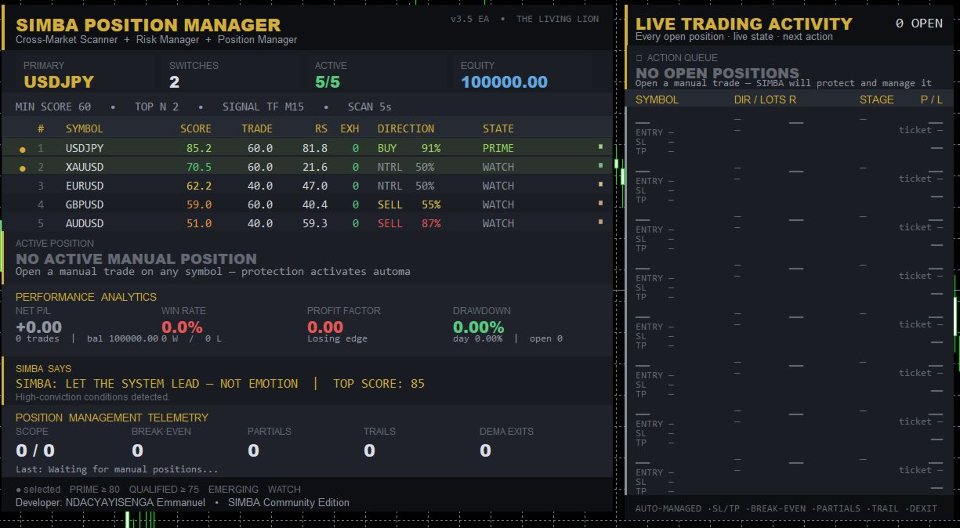Click the DIRECTION column header
Viewport: 960px width, 528px height.
pos(406,129)
